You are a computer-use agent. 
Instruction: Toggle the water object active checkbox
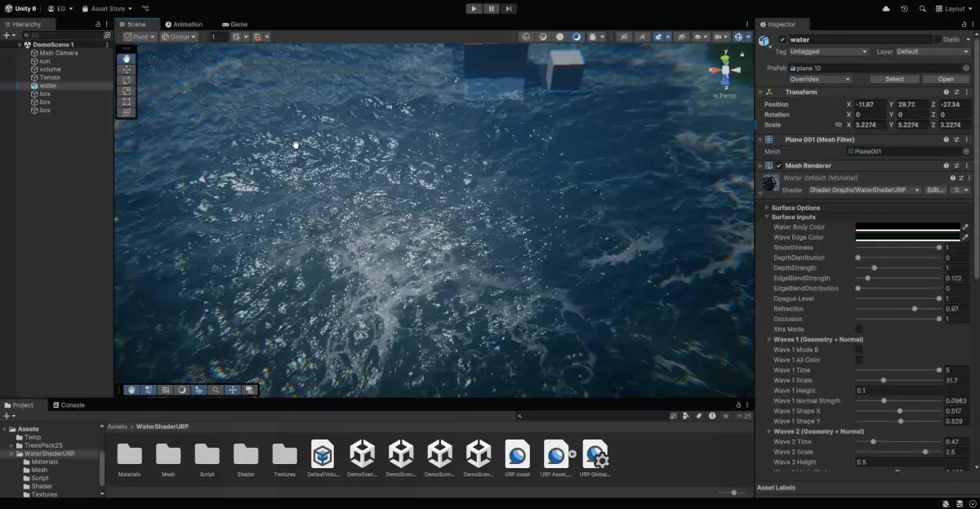point(782,39)
